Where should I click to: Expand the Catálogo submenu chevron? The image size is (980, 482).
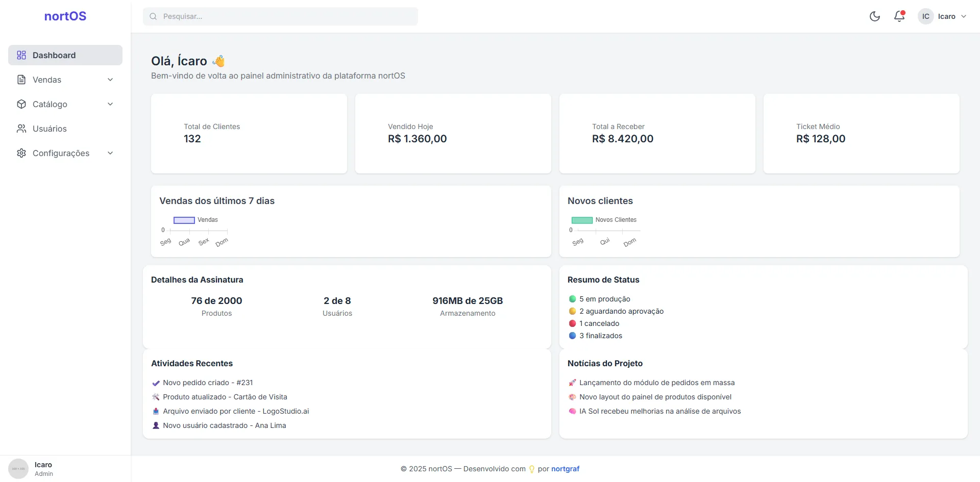coord(110,104)
